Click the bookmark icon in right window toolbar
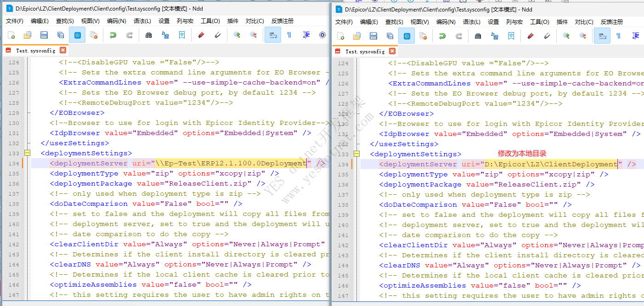644x306 pixels. pyautogui.click(x=511, y=36)
